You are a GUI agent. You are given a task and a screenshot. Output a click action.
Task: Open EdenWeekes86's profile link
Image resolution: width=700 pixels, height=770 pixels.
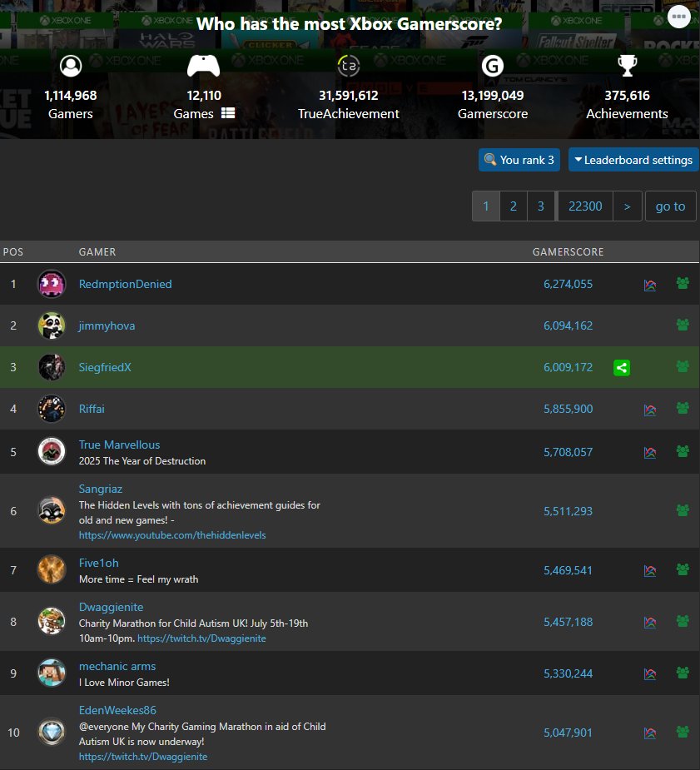coord(117,710)
